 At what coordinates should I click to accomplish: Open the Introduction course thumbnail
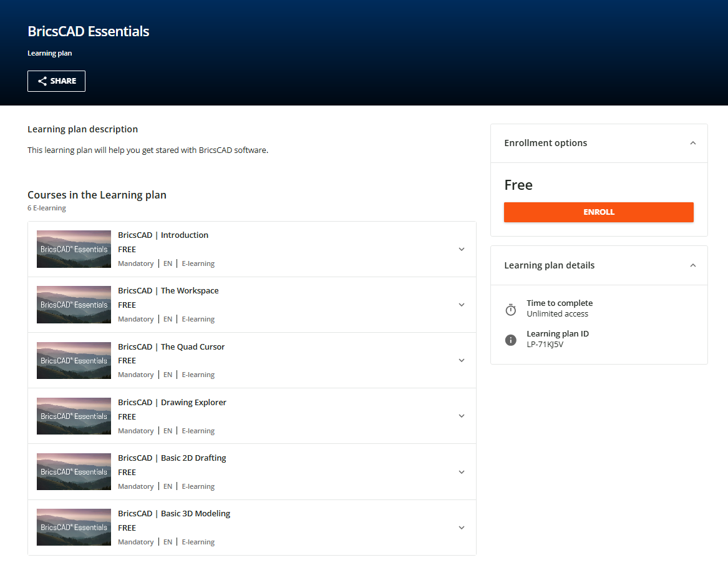pos(74,249)
